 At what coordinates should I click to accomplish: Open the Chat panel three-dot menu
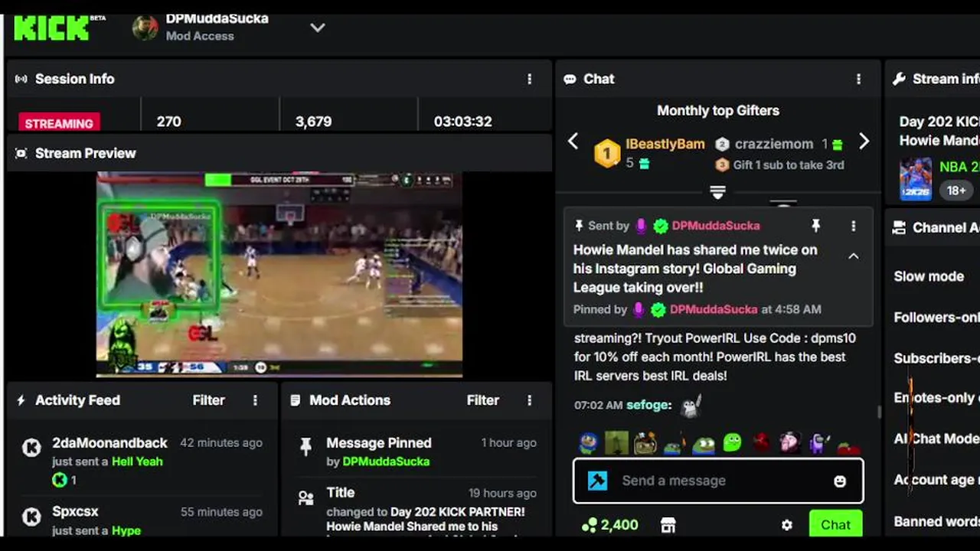(x=858, y=79)
